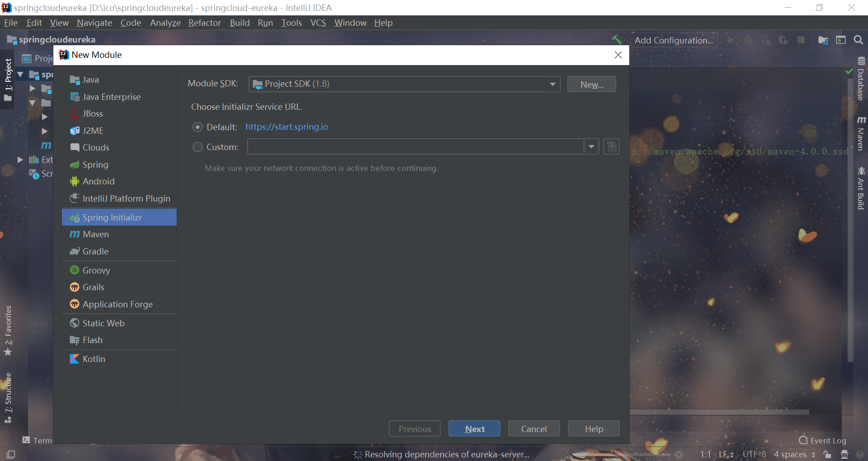Click the cursor position 1:1 indicator
The width and height of the screenshot is (868, 461).
pyautogui.click(x=705, y=454)
